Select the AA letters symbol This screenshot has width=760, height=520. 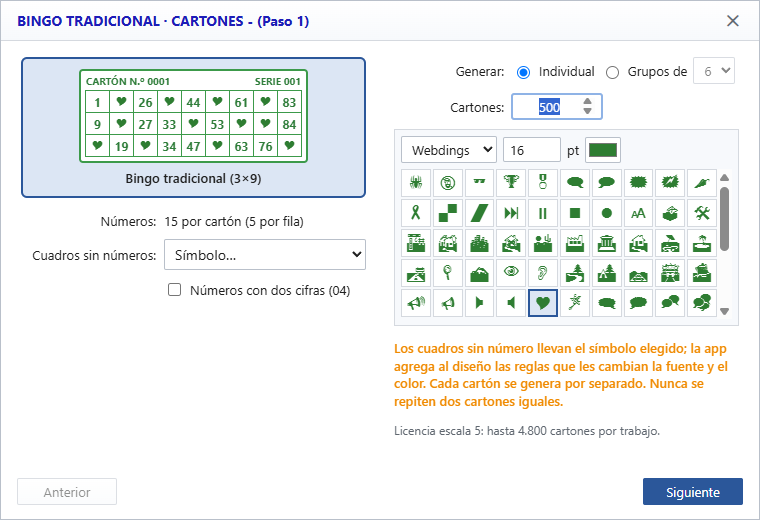638,213
